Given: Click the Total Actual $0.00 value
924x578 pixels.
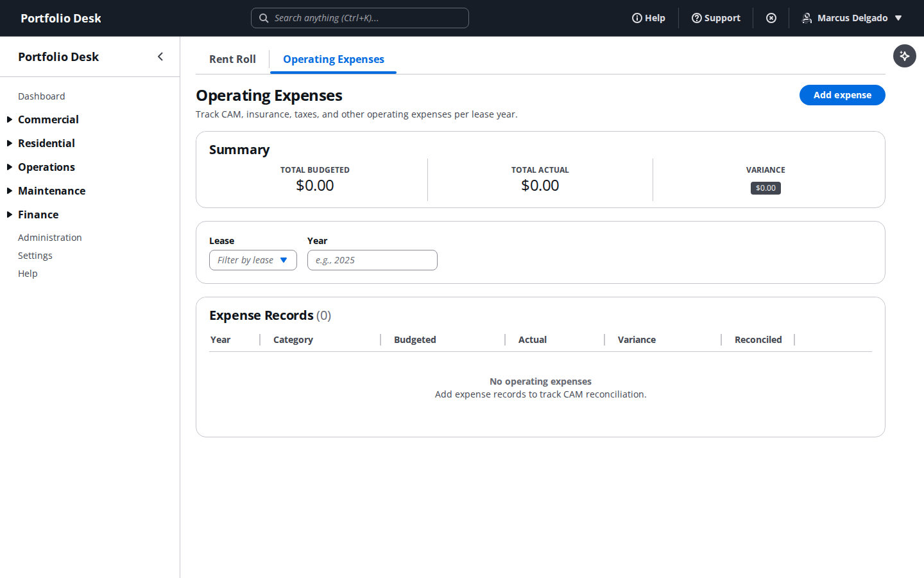Looking at the screenshot, I should click(x=540, y=186).
